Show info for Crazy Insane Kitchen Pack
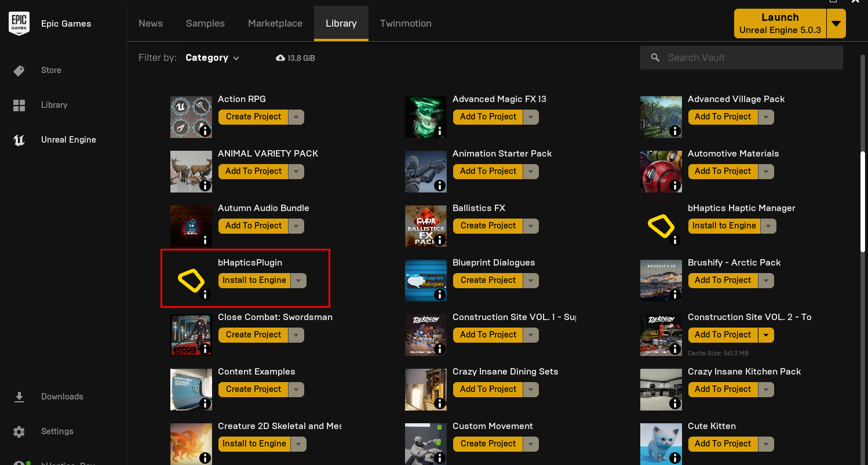The height and width of the screenshot is (465, 868). (x=675, y=404)
